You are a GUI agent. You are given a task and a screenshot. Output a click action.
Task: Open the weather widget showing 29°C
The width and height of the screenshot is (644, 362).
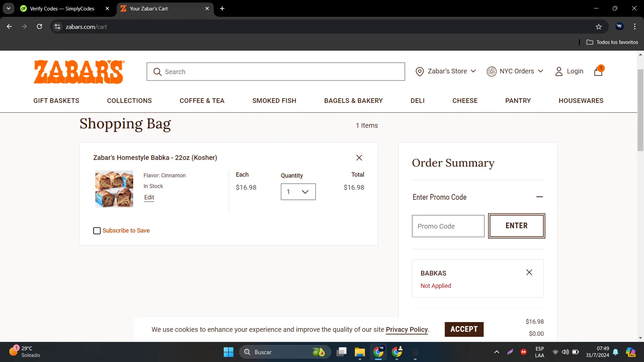25,352
